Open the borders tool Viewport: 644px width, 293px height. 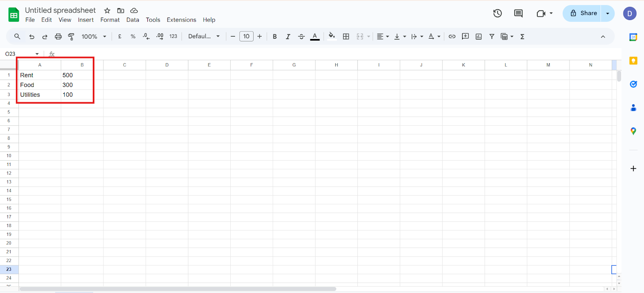(346, 37)
